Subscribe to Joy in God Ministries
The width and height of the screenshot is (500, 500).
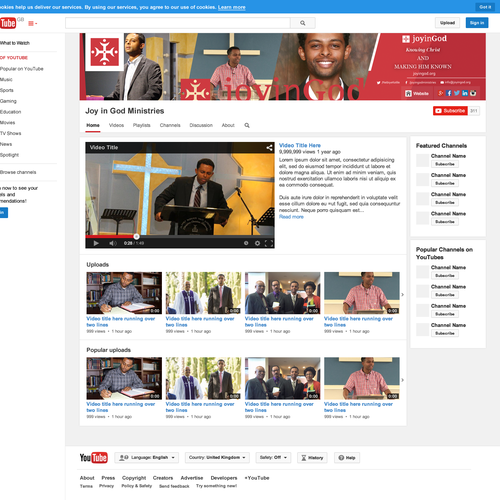coord(450,111)
